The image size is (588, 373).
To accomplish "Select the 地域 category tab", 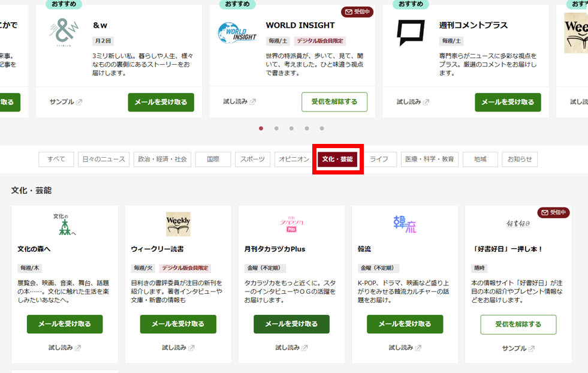I will [x=480, y=159].
